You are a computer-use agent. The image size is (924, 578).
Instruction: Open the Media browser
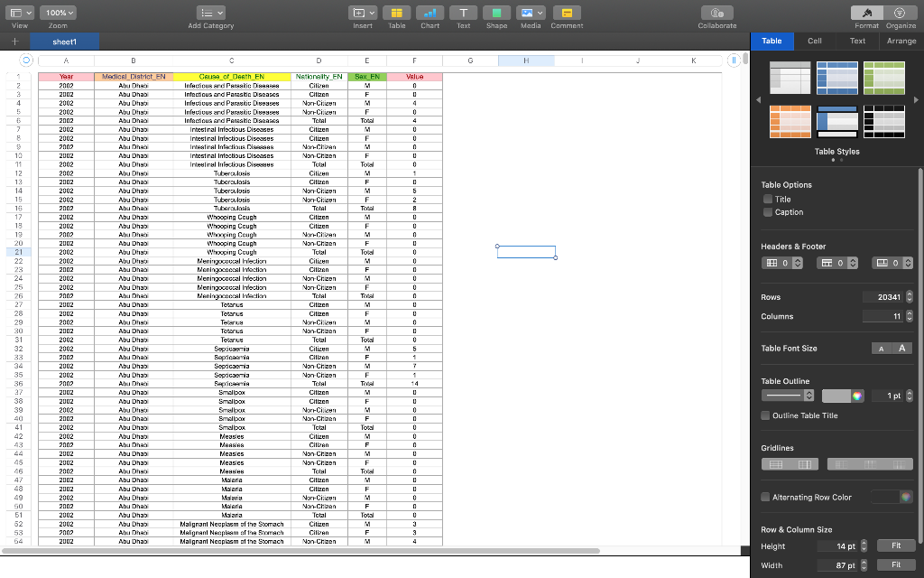(530, 13)
